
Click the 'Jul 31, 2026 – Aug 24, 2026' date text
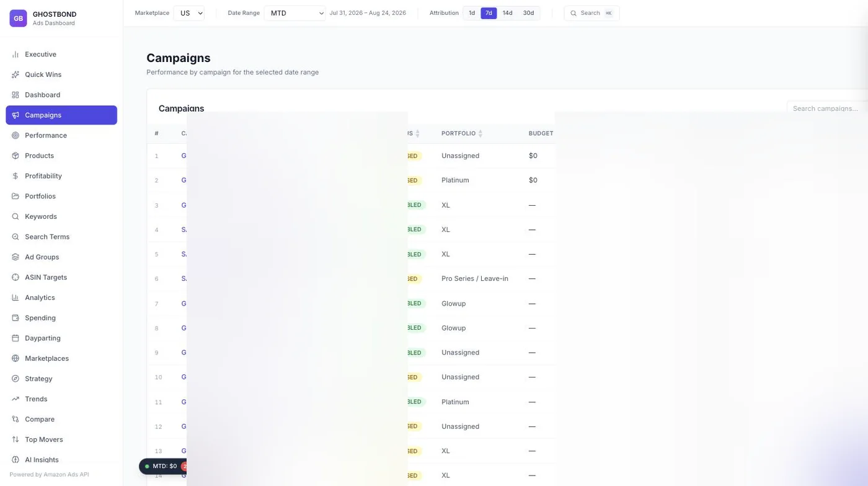[x=368, y=13]
